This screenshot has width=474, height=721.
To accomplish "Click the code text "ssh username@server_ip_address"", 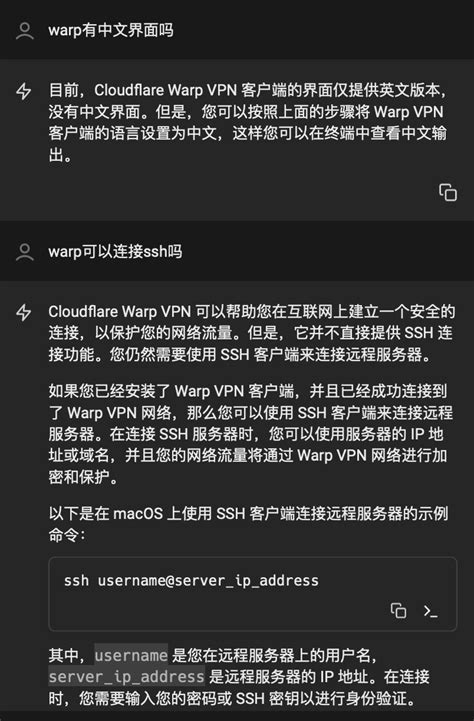I will (x=191, y=581).
